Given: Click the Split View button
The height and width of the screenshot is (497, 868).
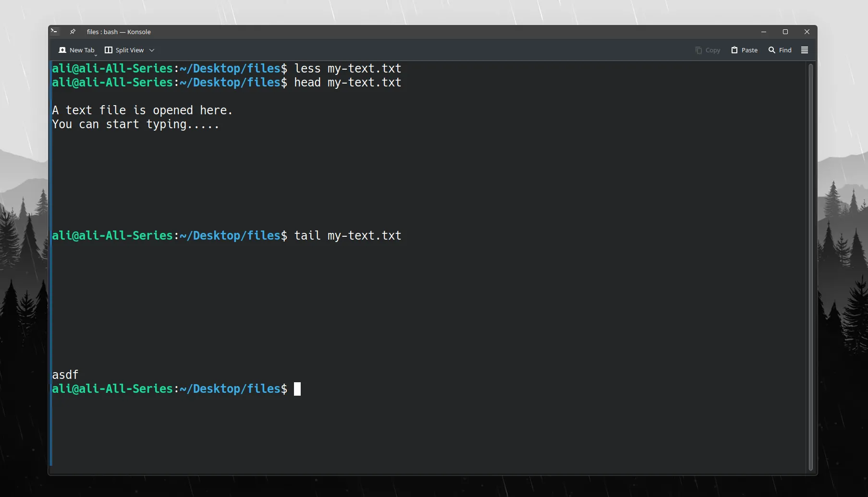Looking at the screenshot, I should click(x=124, y=50).
